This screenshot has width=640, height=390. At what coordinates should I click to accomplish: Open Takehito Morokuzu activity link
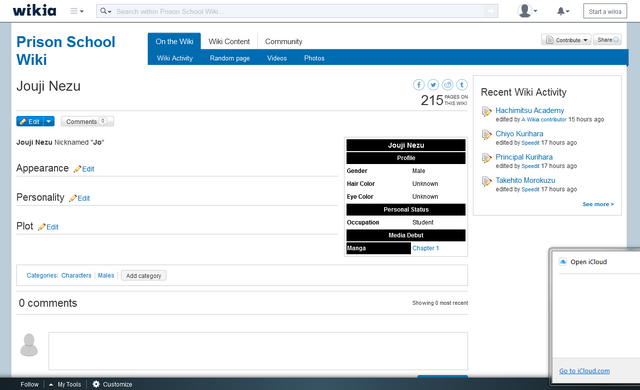pos(525,180)
